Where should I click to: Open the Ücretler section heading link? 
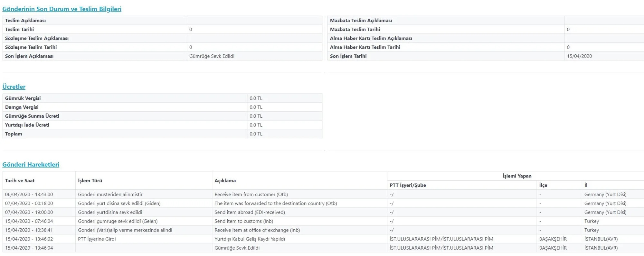click(x=14, y=87)
